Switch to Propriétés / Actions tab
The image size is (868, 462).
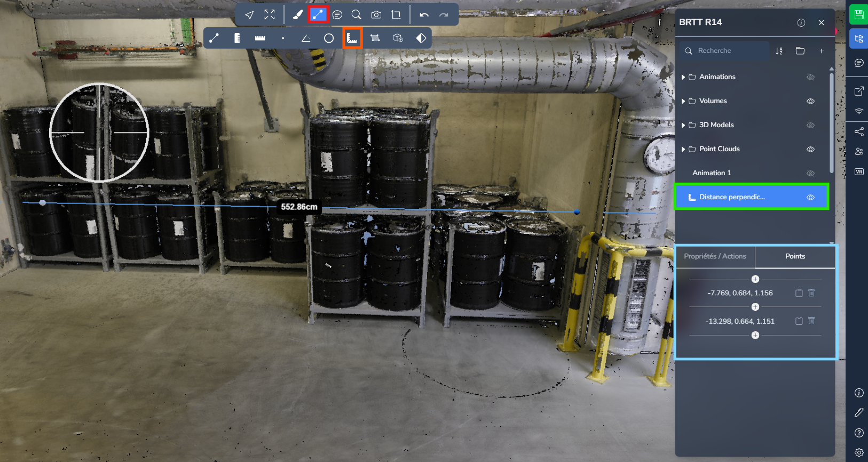click(x=715, y=256)
